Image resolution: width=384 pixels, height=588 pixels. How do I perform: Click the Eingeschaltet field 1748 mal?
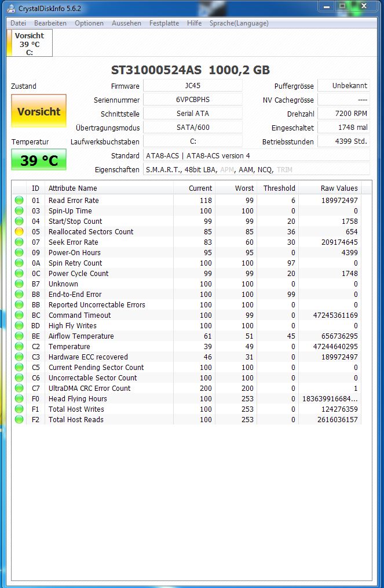click(x=343, y=127)
